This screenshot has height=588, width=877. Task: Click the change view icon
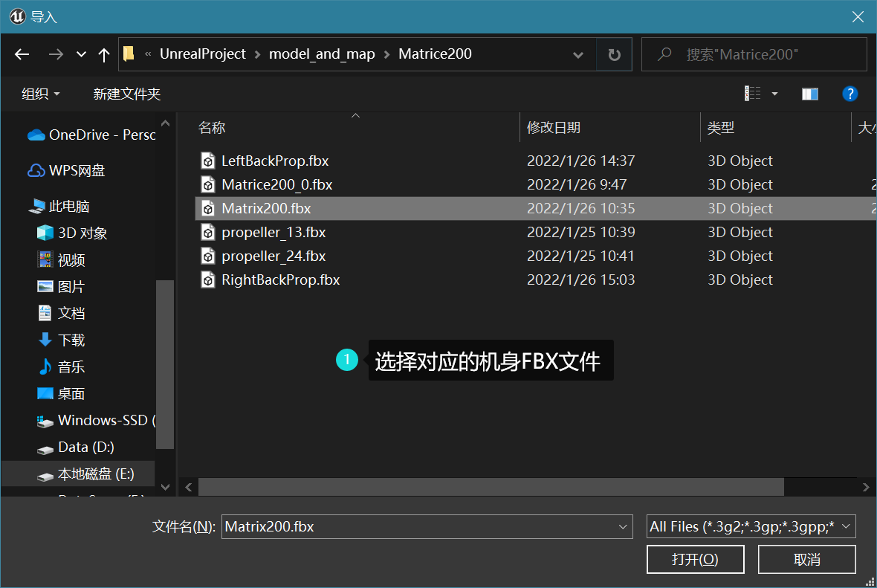(752, 94)
